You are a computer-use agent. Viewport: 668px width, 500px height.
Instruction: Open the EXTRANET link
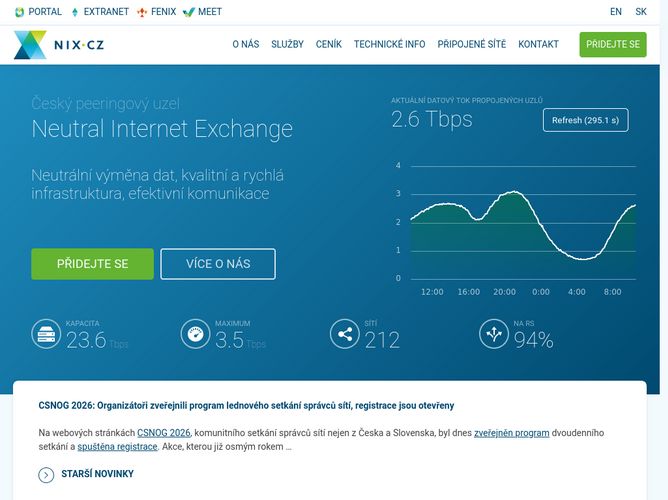click(x=106, y=12)
